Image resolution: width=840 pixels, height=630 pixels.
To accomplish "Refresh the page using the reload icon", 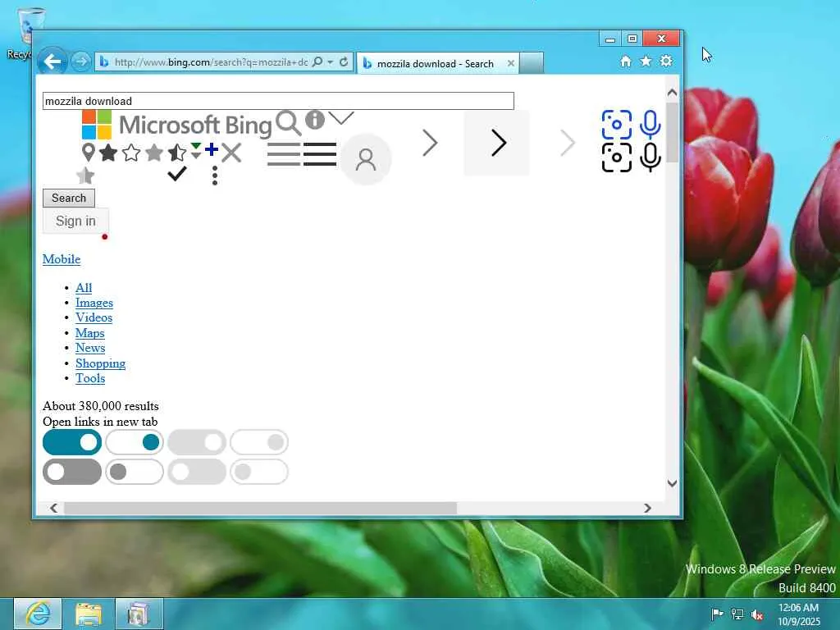I will click(x=344, y=62).
